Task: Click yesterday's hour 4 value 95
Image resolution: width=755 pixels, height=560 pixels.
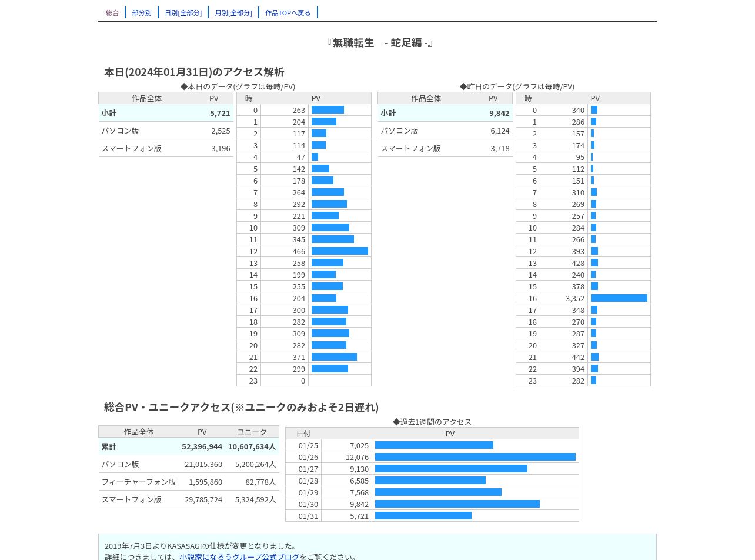Action: coord(580,157)
